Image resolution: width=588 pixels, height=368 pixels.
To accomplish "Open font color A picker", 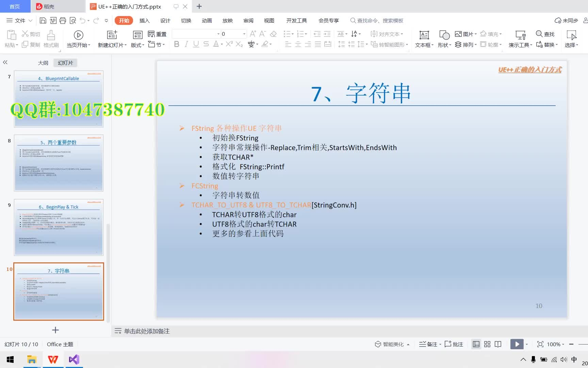I will [216, 44].
